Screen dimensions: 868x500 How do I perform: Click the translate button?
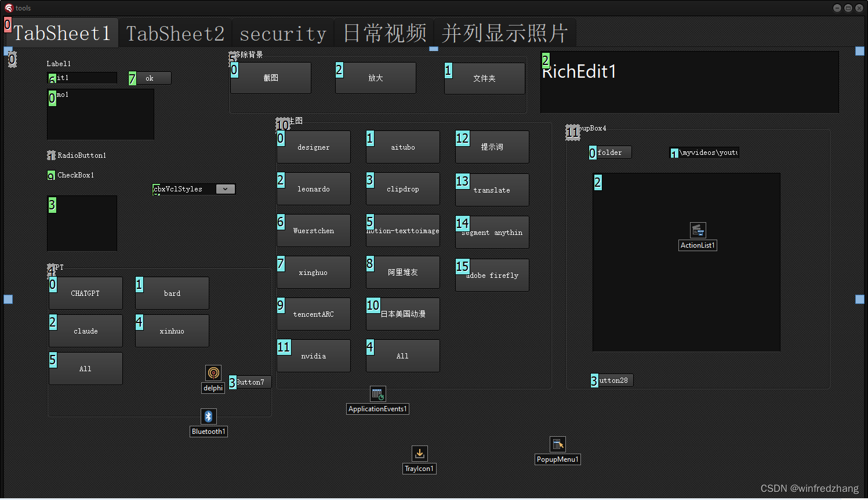[x=492, y=190]
